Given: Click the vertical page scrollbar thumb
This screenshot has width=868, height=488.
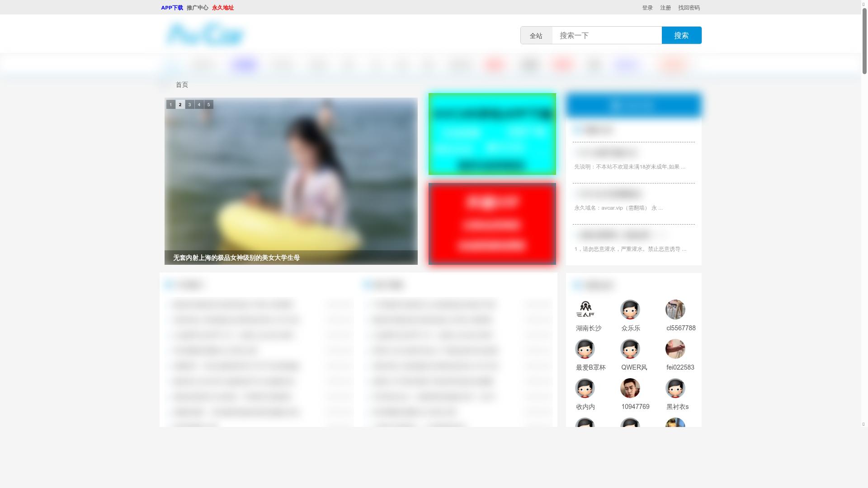Looking at the screenshot, I should click(864, 41).
